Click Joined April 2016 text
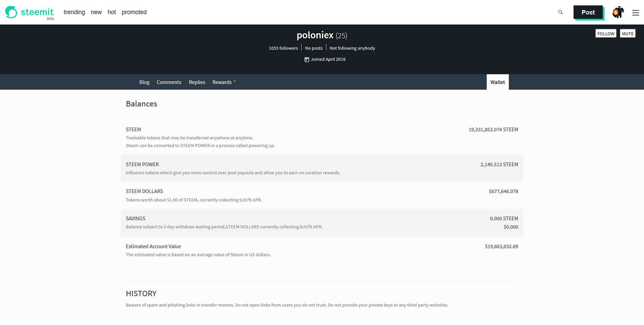Image resolution: width=644 pixels, height=325 pixels. (x=328, y=59)
